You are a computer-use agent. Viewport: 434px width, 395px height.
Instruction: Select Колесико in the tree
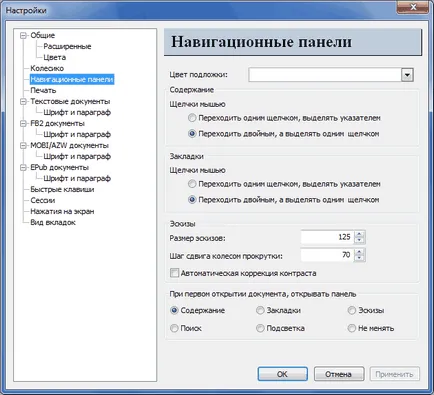tap(47, 68)
